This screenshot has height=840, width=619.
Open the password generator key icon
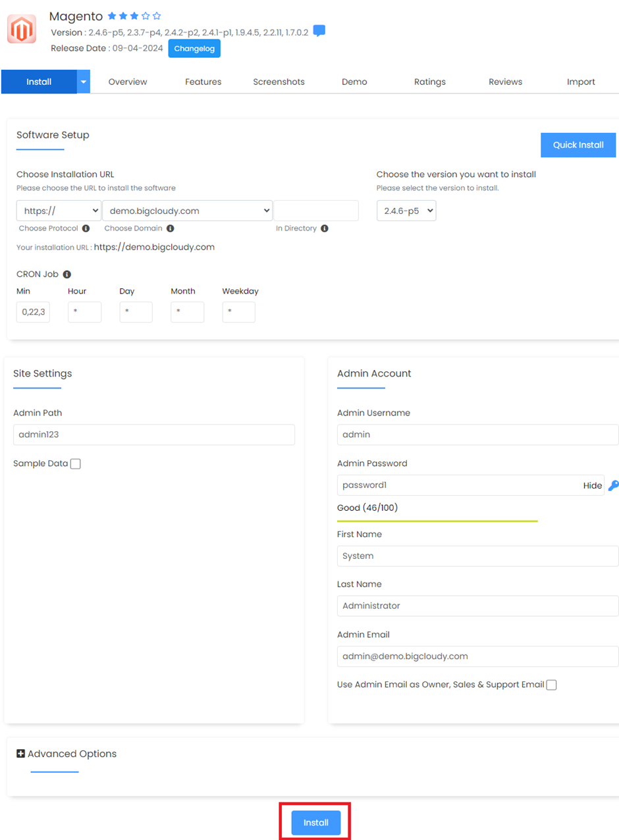pyautogui.click(x=614, y=485)
